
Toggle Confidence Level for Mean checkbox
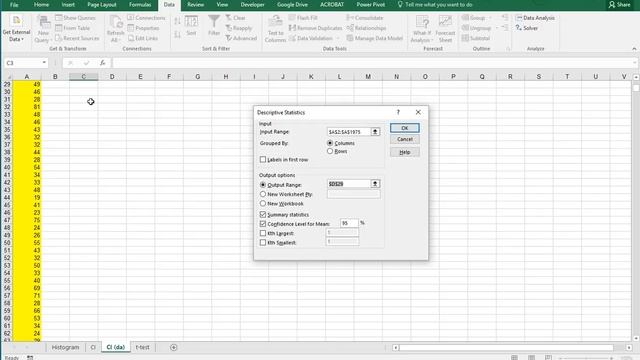pos(263,224)
